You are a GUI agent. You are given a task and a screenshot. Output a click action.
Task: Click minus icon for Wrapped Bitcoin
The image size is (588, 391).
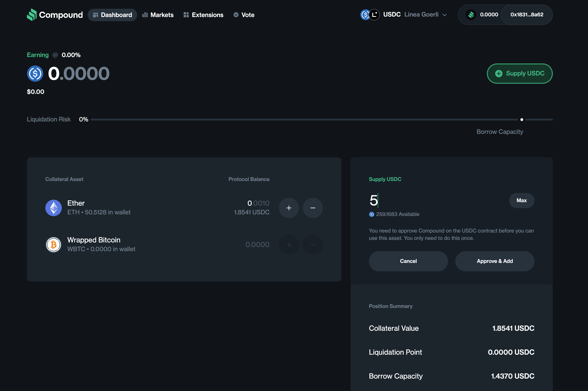[x=313, y=245]
